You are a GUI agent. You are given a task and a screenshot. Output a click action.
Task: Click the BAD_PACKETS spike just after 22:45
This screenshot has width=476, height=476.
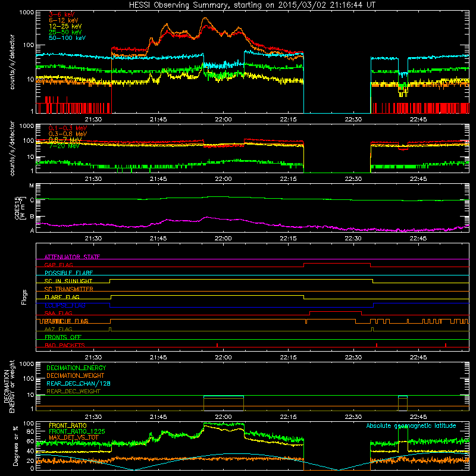[x=445, y=345]
